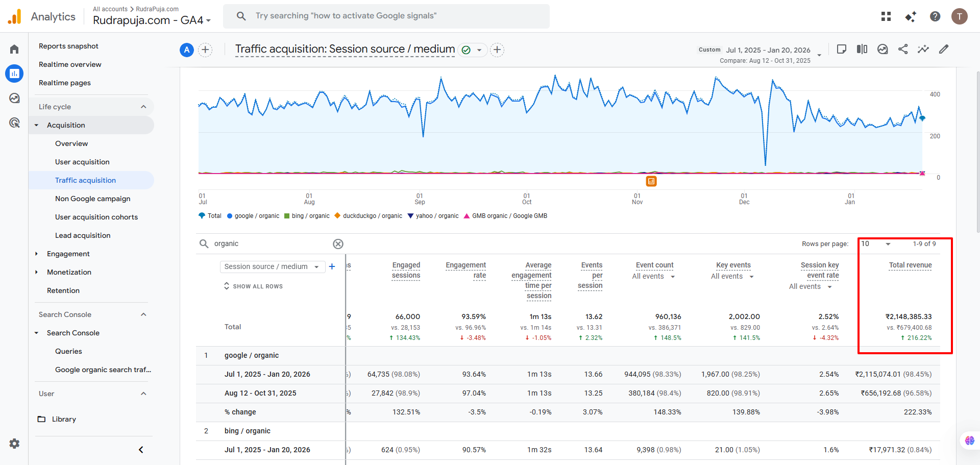Screen dimensions: 980x465
Task: Add a filter using plus beside report title
Action: click(497, 50)
